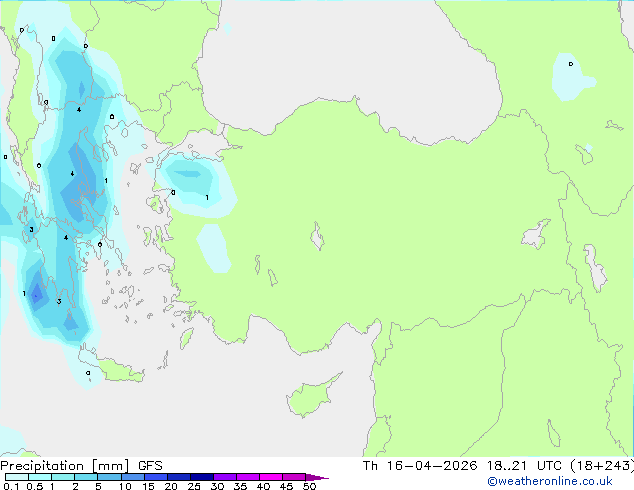Click the legend value '2'
This screenshot has height=490, width=634.
coord(75,486)
